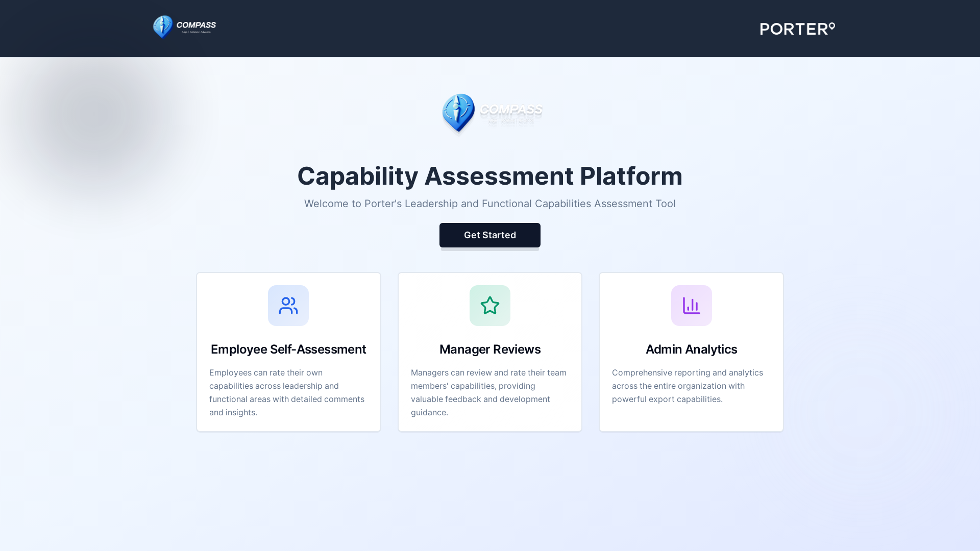
Task: Click the Manager Reviews description text
Action: click(489, 392)
